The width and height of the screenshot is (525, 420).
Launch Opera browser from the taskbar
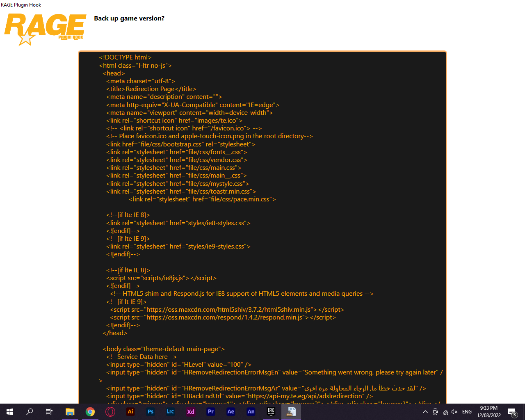[x=110, y=412]
